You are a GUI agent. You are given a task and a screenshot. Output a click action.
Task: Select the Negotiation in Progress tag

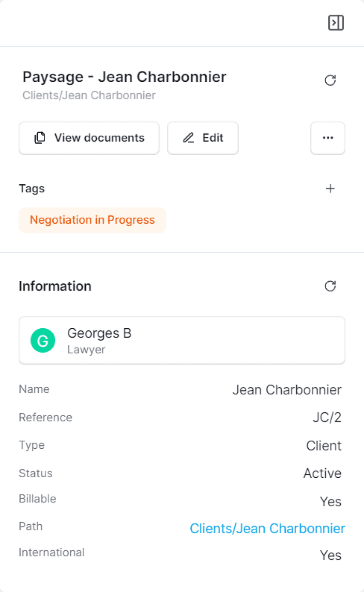92,220
